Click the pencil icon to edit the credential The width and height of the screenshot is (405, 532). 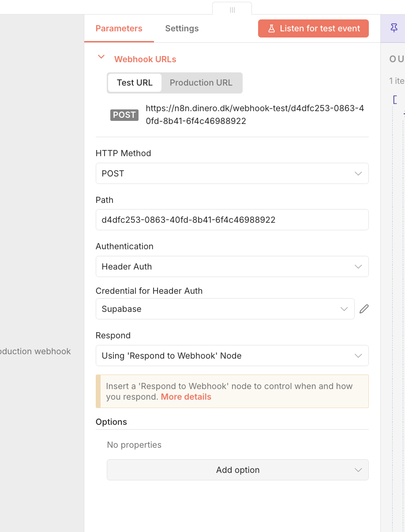pyautogui.click(x=364, y=309)
